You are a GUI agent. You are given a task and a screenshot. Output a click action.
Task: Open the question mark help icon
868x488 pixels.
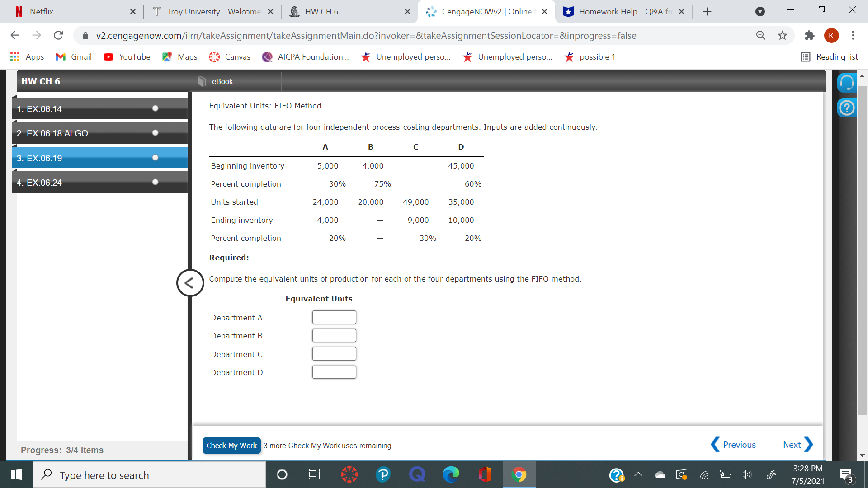[x=846, y=108]
